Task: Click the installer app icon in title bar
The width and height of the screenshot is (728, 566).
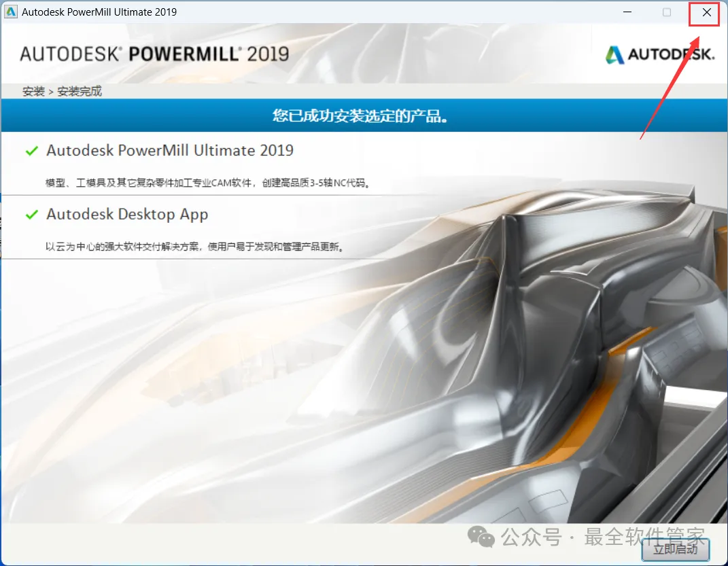Action: (x=11, y=12)
